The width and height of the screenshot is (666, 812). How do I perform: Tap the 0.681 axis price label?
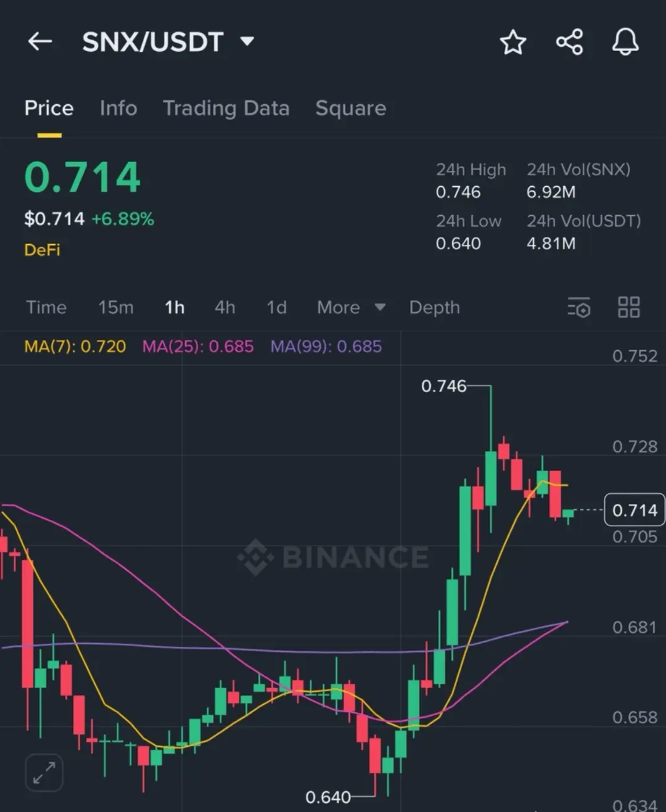[635, 627]
